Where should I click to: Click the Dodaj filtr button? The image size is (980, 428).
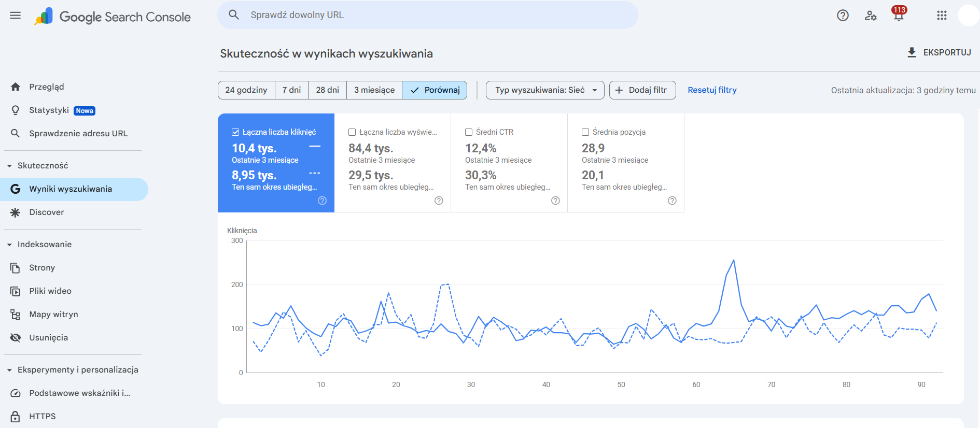click(642, 90)
